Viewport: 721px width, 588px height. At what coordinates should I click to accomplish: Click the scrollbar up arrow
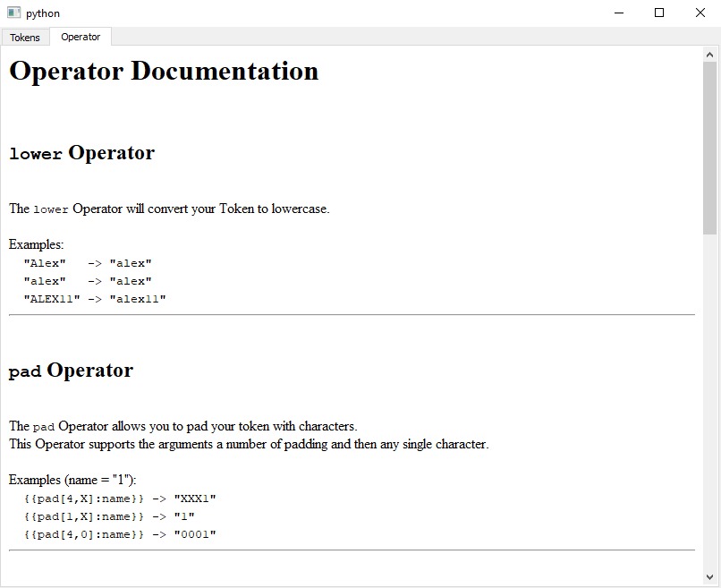[709, 55]
